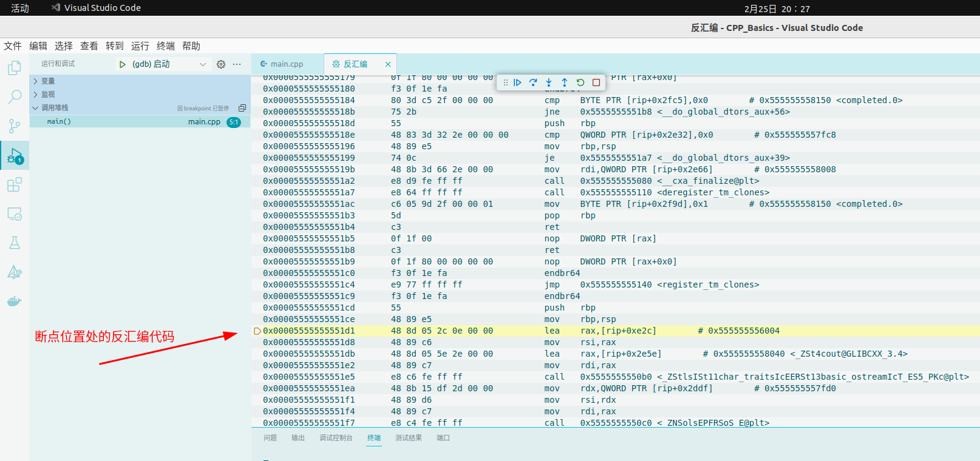
Task: Collapse the 调用堆栈 section
Action: point(140,108)
